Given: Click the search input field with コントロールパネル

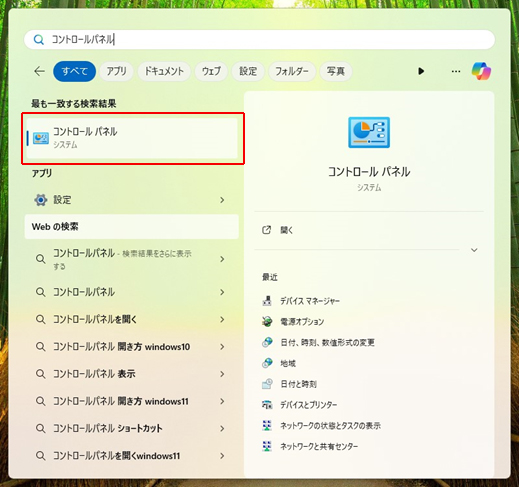Looking at the screenshot, I should click(x=259, y=40).
